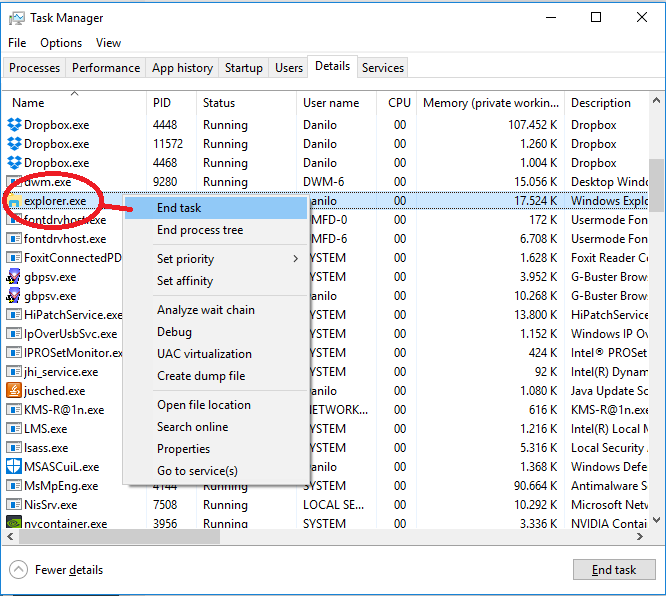The image size is (666, 596).
Task: Sort by the Description column header
Action: click(x=607, y=103)
